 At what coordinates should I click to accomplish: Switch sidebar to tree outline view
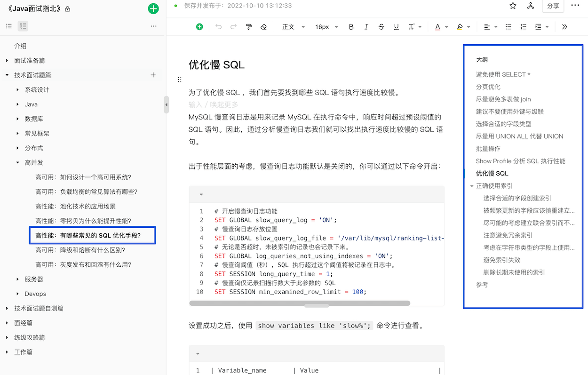pyautogui.click(x=23, y=26)
